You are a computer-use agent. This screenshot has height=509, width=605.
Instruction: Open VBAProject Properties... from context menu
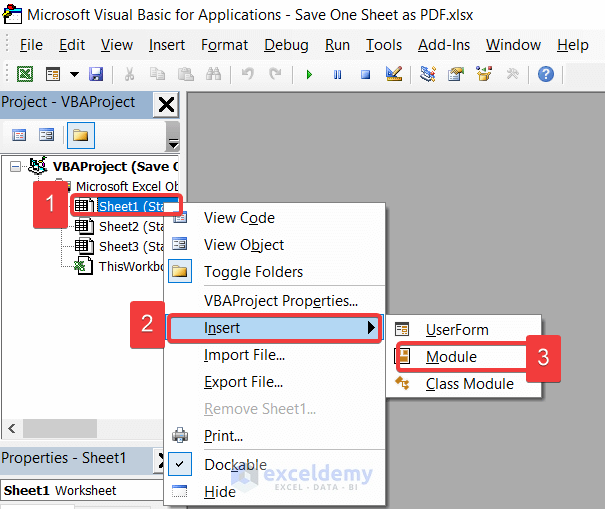[276, 301]
